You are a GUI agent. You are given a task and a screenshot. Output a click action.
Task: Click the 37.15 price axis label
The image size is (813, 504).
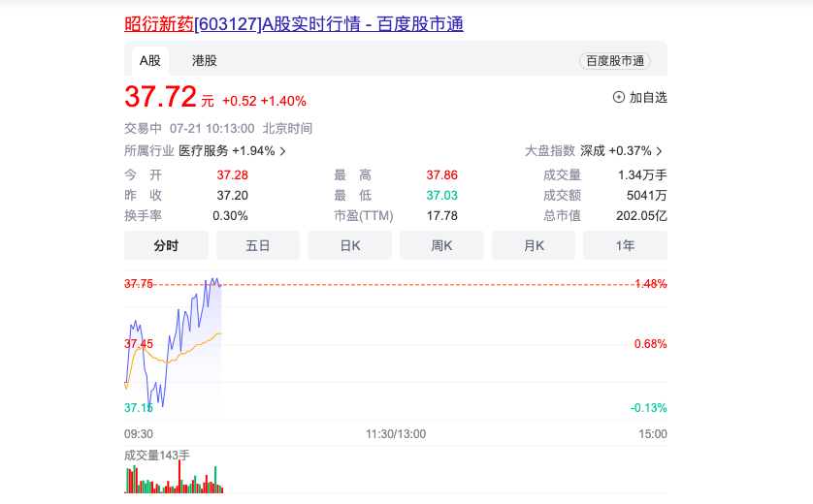[139, 408]
